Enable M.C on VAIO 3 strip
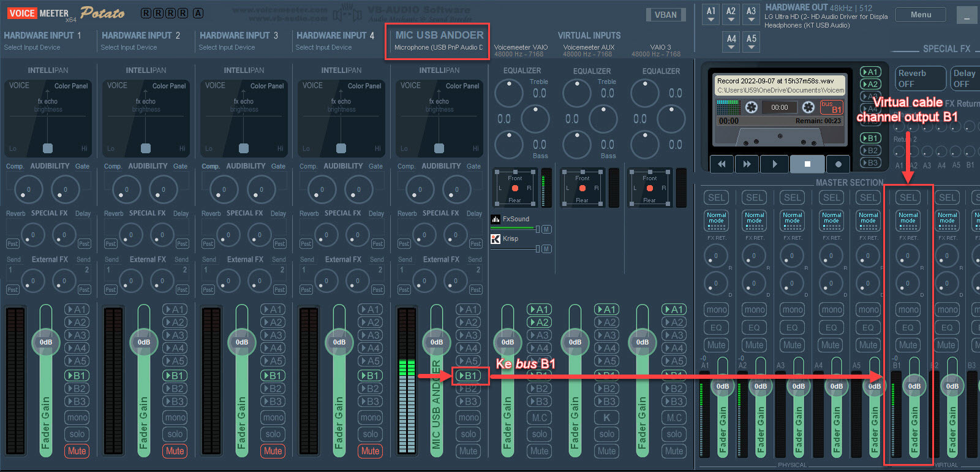The width and height of the screenshot is (980, 472). 674,417
